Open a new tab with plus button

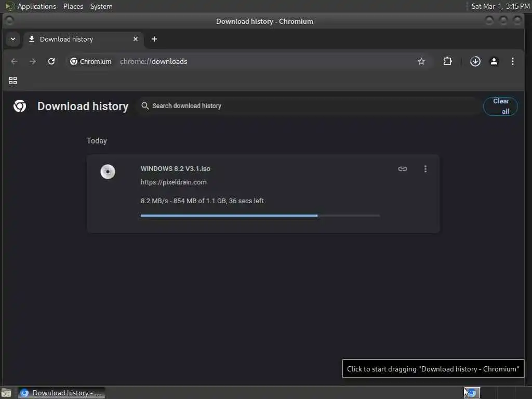[154, 39]
